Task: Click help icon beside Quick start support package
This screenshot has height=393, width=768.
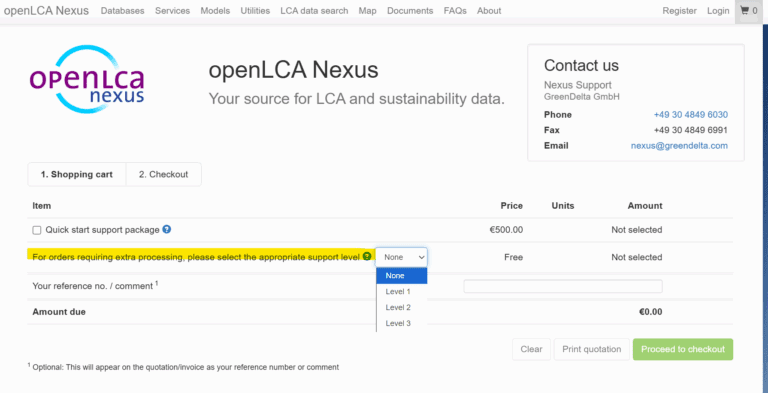Action: point(167,229)
